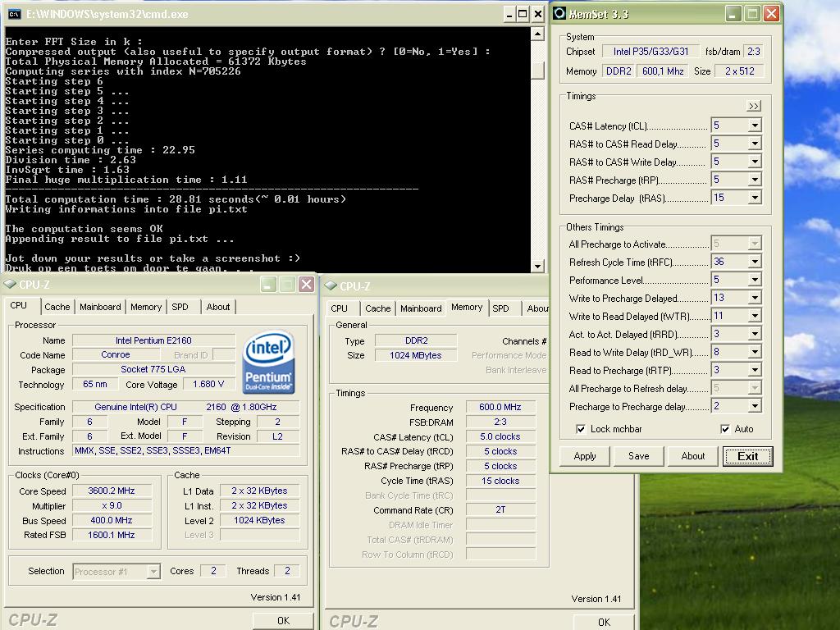Click Apply button in MemSet
Image resolution: width=840 pixels, height=630 pixels.
pyautogui.click(x=584, y=456)
